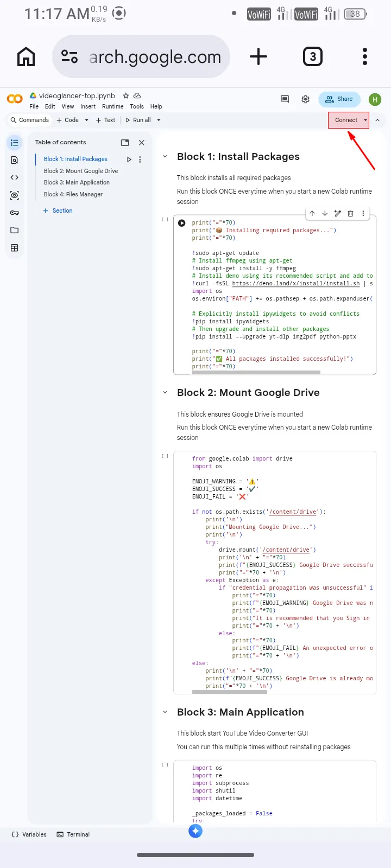Run the Block 1 install packages cell
Viewport: 391px width, 868px height.
pyautogui.click(x=182, y=223)
